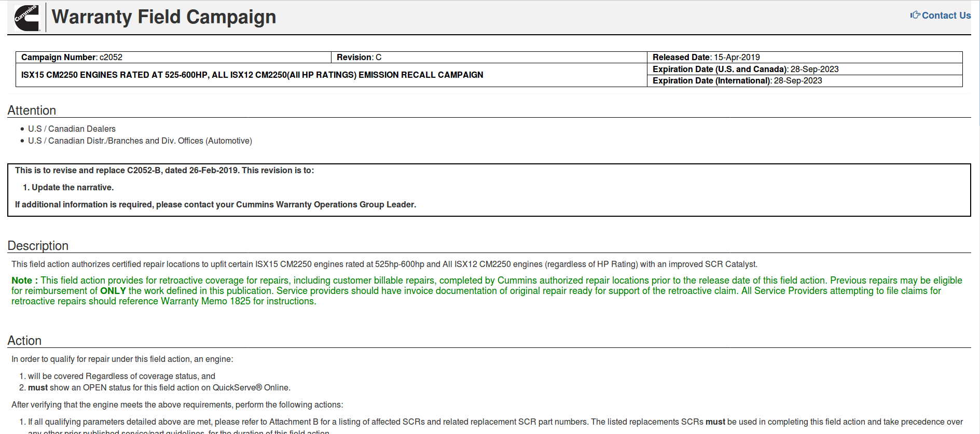Viewport: 980px width, 434px height.
Task: Click Expiration Date U.S. and Canada cell
Action: point(805,69)
